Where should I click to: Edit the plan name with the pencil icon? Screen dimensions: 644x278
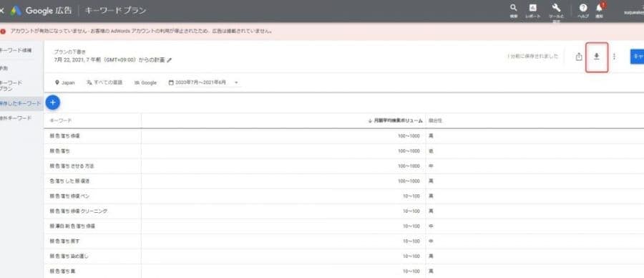(x=170, y=60)
